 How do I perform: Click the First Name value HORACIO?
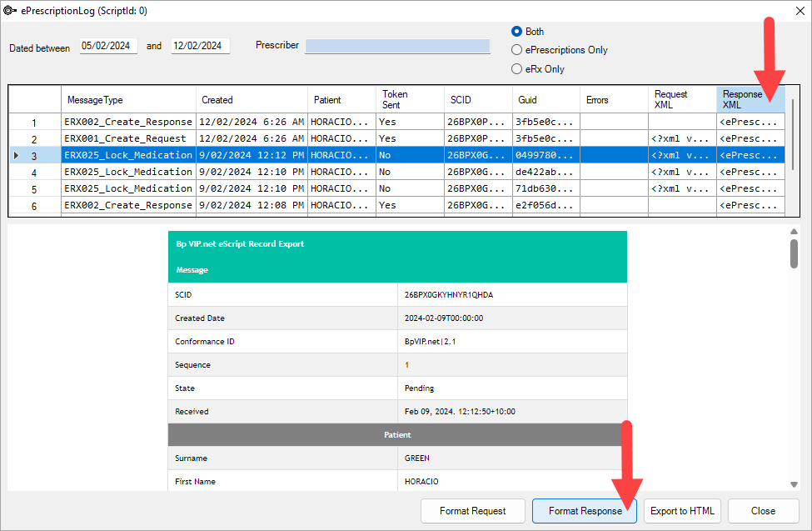421,481
